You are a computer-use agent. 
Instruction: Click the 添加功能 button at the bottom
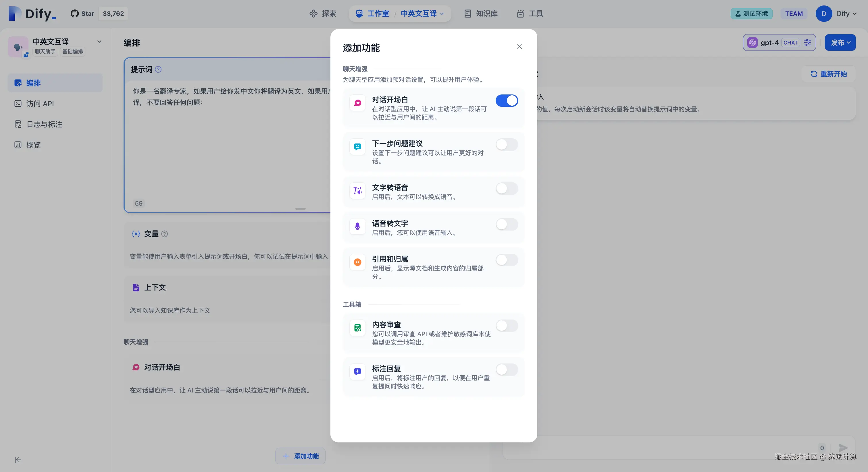[300, 456]
